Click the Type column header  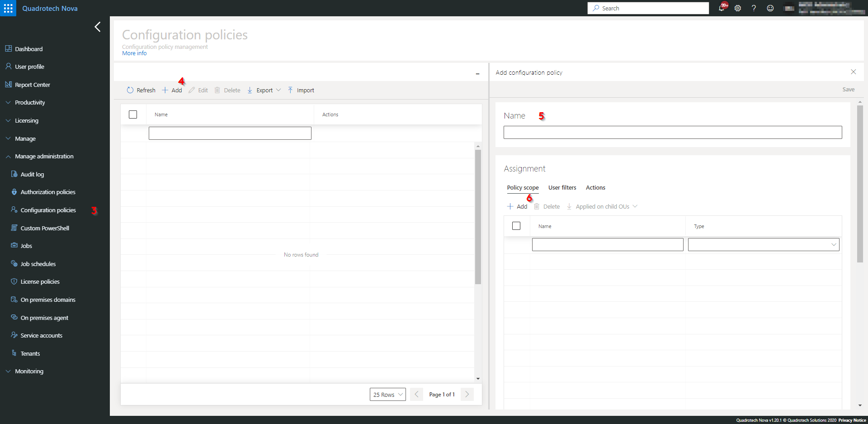coord(699,226)
